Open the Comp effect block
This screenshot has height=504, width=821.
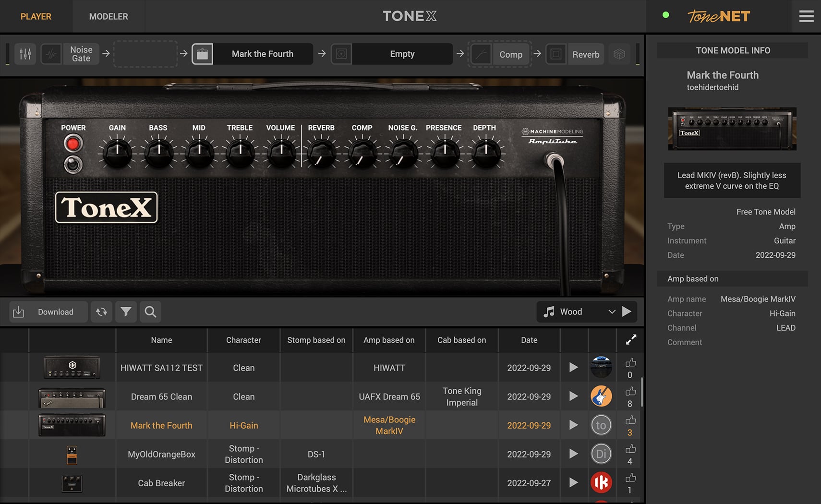pyautogui.click(x=511, y=55)
